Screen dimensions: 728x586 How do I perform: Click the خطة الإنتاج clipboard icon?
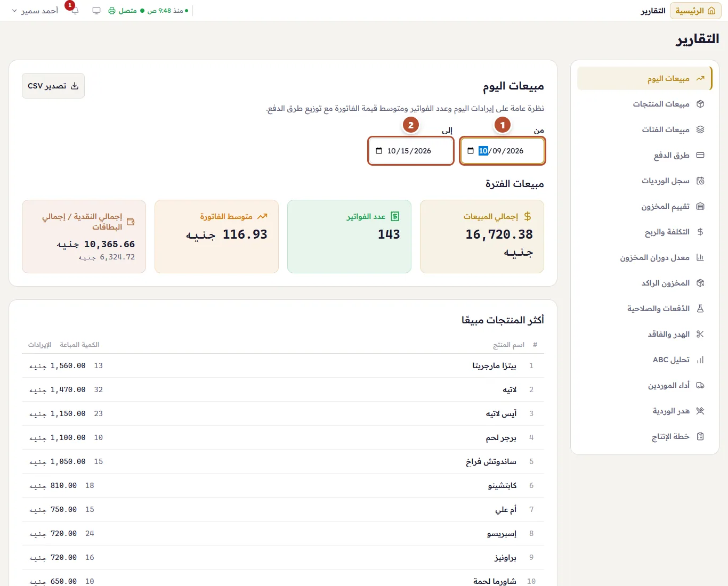coord(700,436)
